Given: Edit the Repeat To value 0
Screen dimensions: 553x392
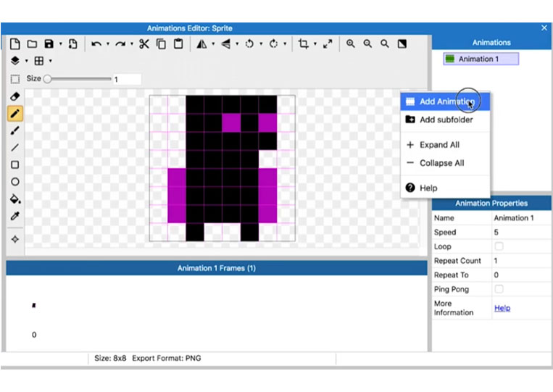Looking at the screenshot, I should 522,275.
